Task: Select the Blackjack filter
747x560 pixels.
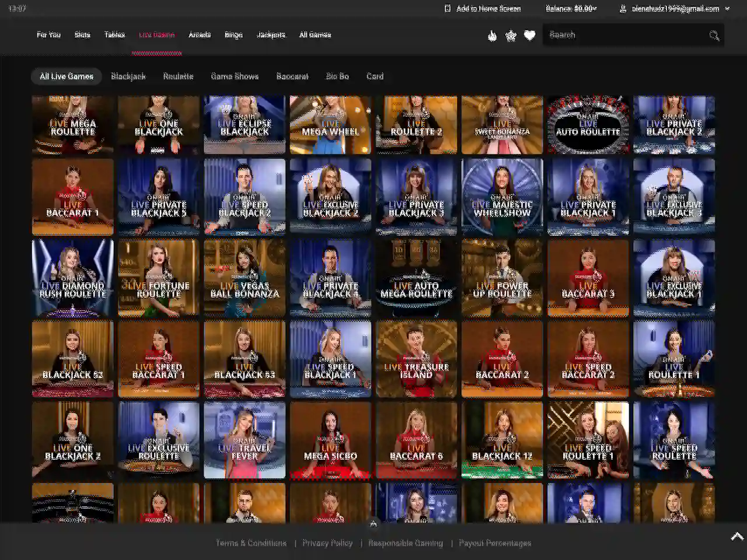Action: pos(128,76)
